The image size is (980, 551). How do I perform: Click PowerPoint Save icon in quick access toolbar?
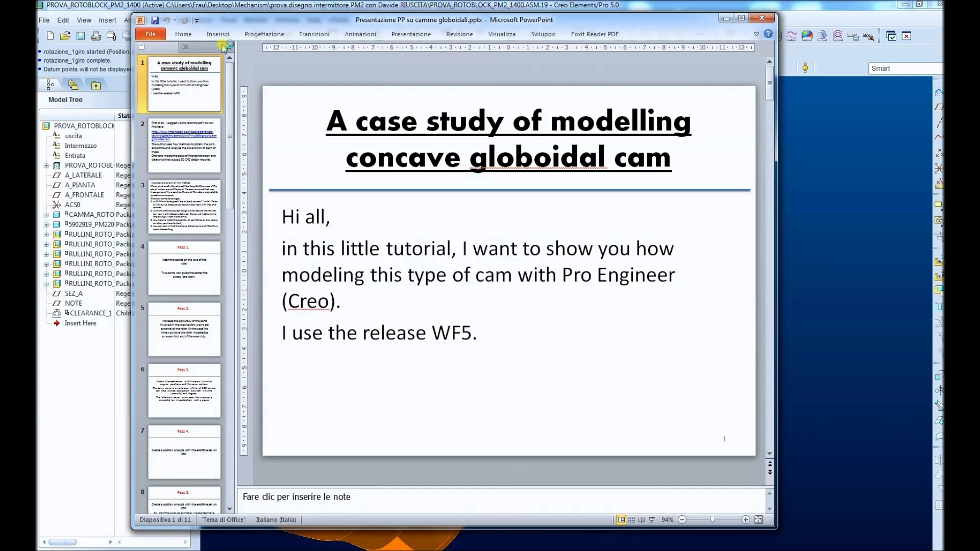(155, 20)
